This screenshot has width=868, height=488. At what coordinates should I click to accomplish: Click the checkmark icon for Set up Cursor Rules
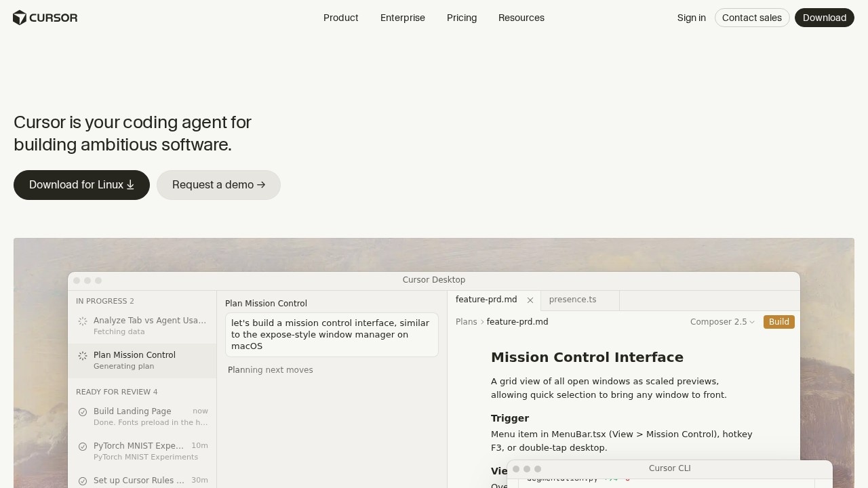(83, 481)
